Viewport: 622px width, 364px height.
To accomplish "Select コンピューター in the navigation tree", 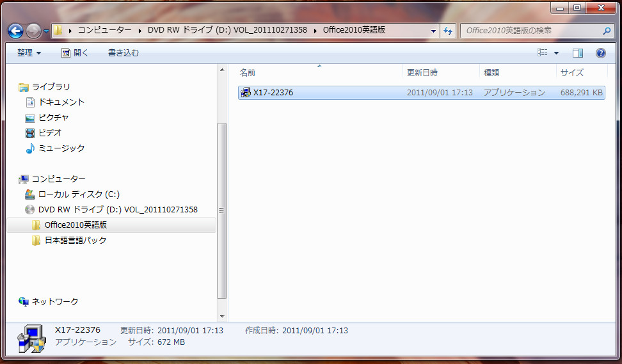I will pyautogui.click(x=58, y=179).
